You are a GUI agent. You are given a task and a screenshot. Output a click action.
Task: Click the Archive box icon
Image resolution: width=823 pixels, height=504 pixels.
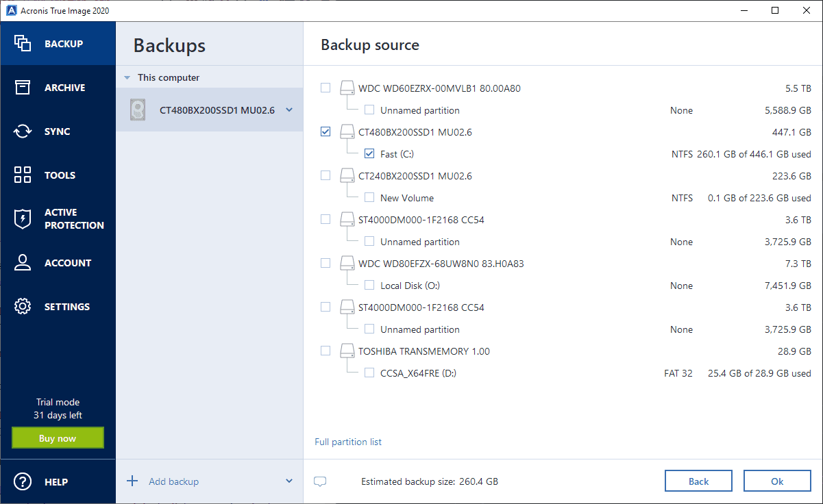[23, 87]
